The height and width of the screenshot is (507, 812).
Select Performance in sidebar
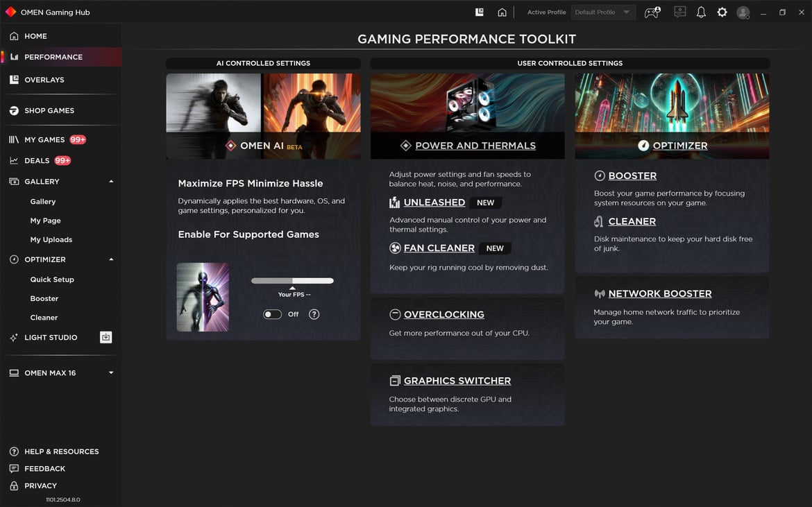point(61,57)
